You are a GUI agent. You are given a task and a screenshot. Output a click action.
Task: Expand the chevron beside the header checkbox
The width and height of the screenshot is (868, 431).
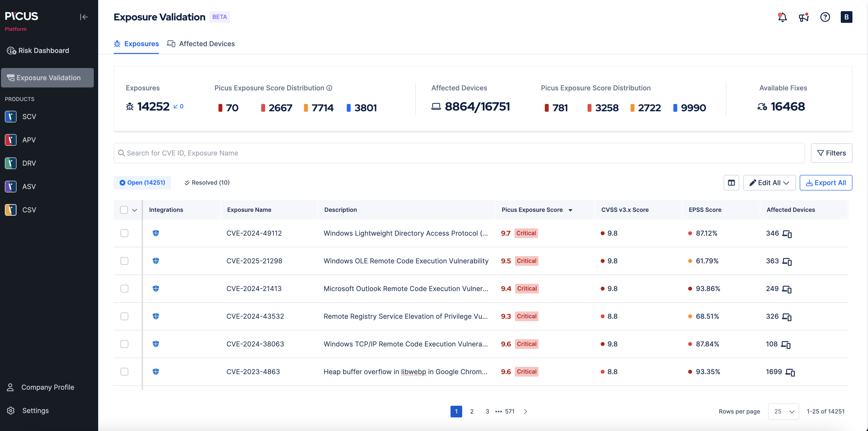coord(134,210)
